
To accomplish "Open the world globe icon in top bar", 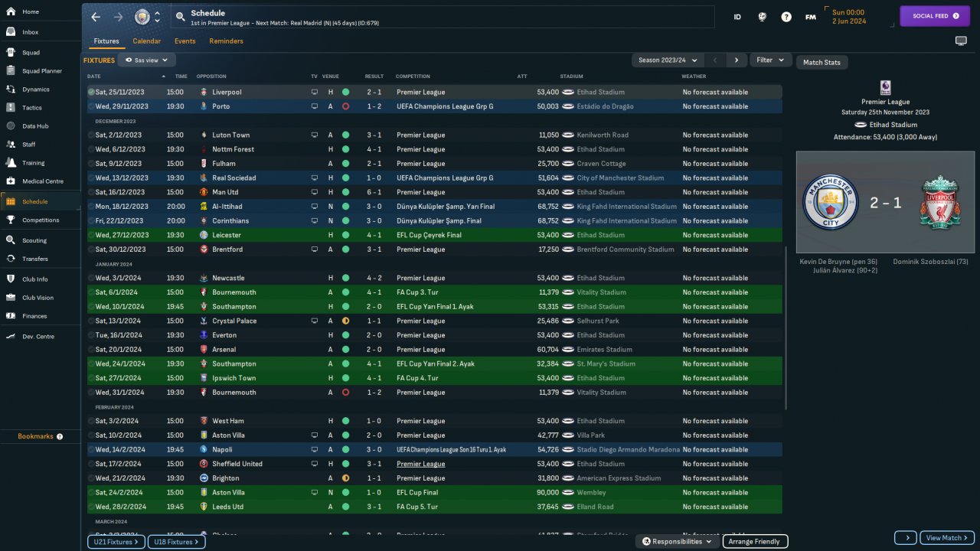I will coord(763,17).
